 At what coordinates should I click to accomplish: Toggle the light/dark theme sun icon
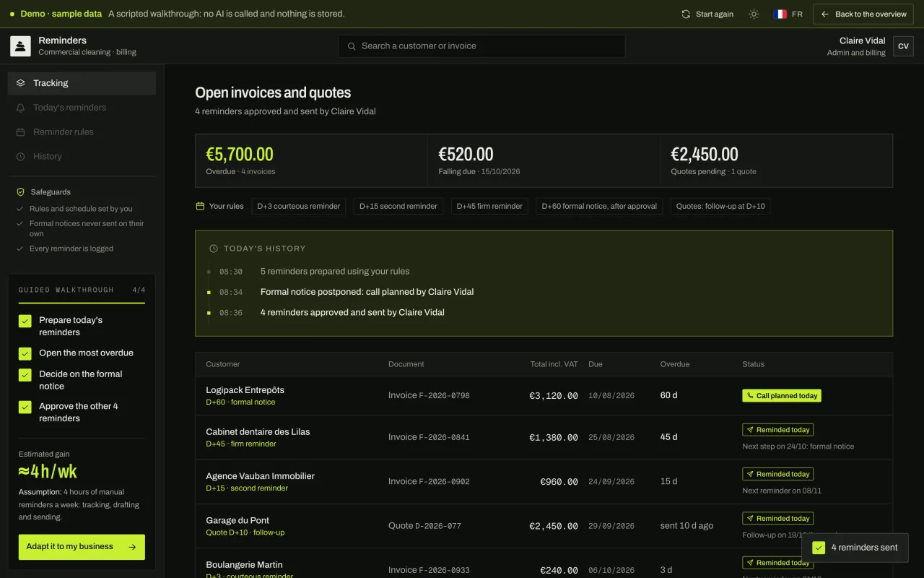(754, 14)
